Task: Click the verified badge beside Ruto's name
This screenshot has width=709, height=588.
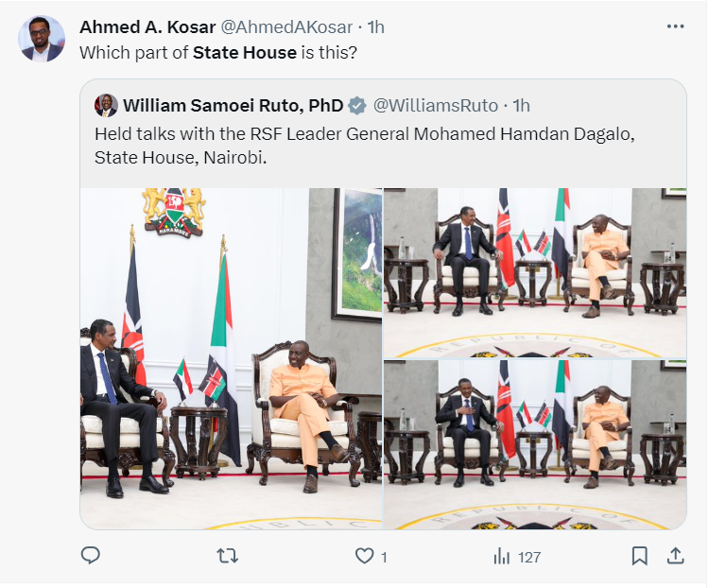Action: pos(358,104)
